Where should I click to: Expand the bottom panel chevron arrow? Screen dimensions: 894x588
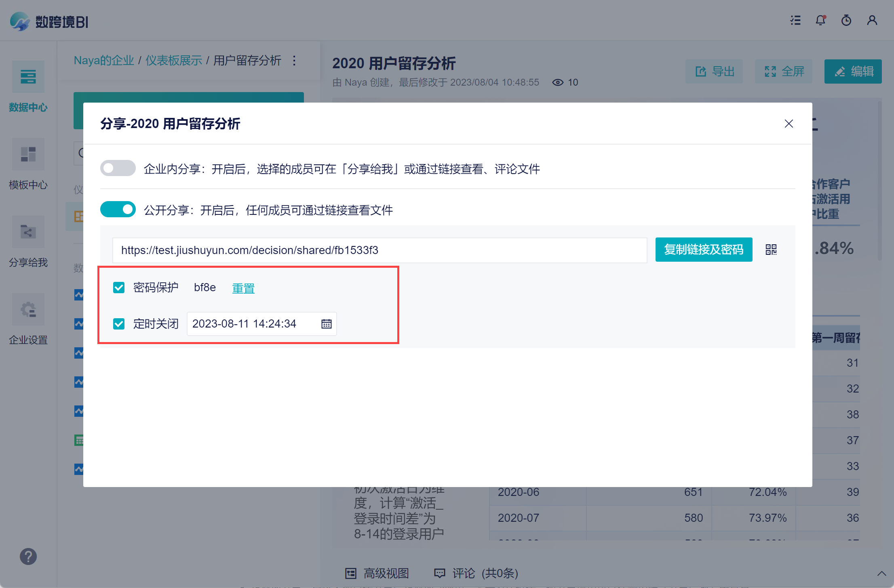[x=881, y=573]
